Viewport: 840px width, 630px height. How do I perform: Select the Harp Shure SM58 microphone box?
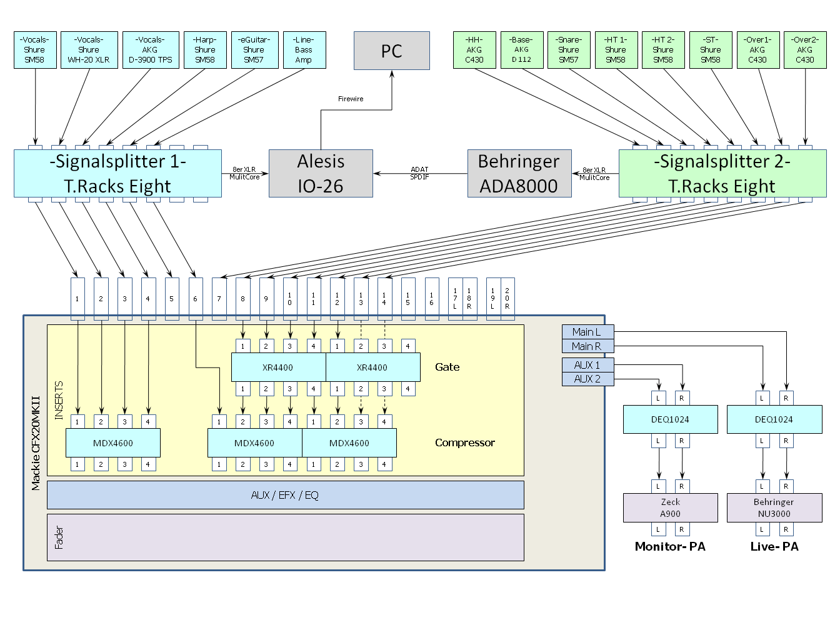point(205,50)
